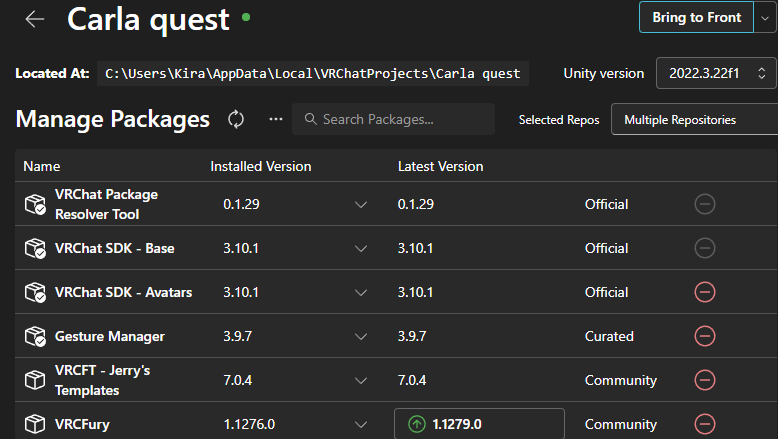Click the Gesture Manager package icon
This screenshot has height=439, width=778.
pyautogui.click(x=35, y=336)
